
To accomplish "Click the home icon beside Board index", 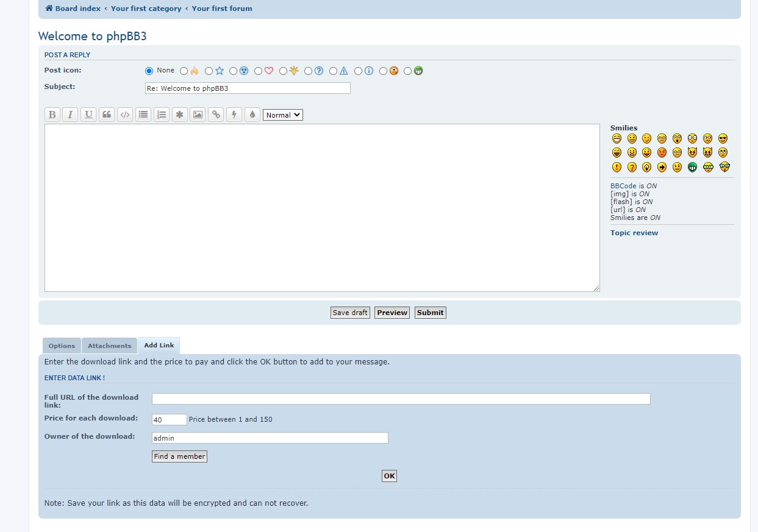I will point(49,9).
